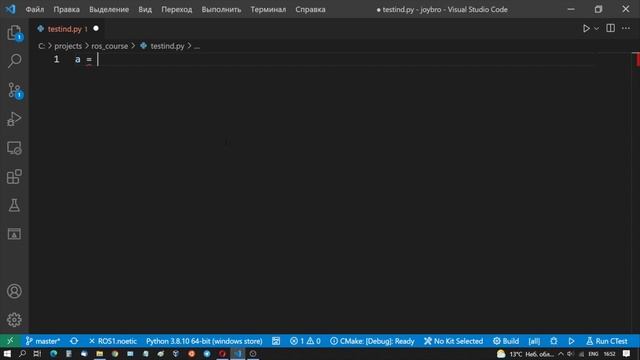640x360 pixels.
Task: Open Windows Task View
Action: coord(37,353)
